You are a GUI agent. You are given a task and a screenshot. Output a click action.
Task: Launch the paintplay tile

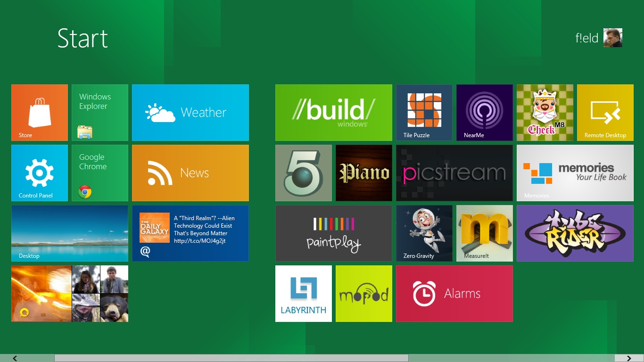tap(334, 233)
